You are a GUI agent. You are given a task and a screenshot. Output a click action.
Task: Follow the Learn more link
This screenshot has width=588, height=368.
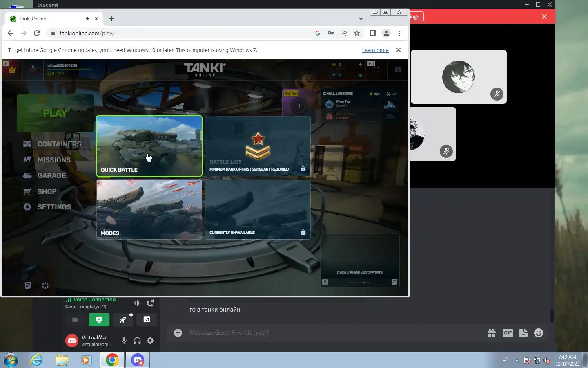coord(375,50)
